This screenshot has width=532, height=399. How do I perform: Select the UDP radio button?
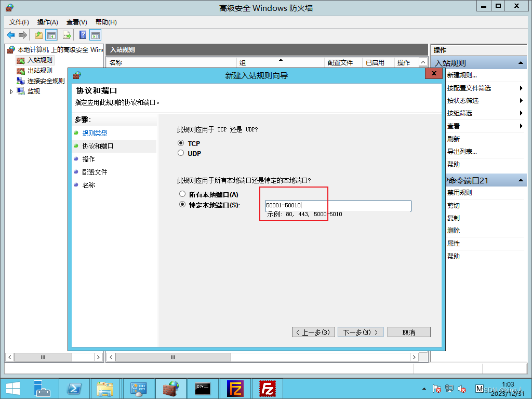point(181,153)
